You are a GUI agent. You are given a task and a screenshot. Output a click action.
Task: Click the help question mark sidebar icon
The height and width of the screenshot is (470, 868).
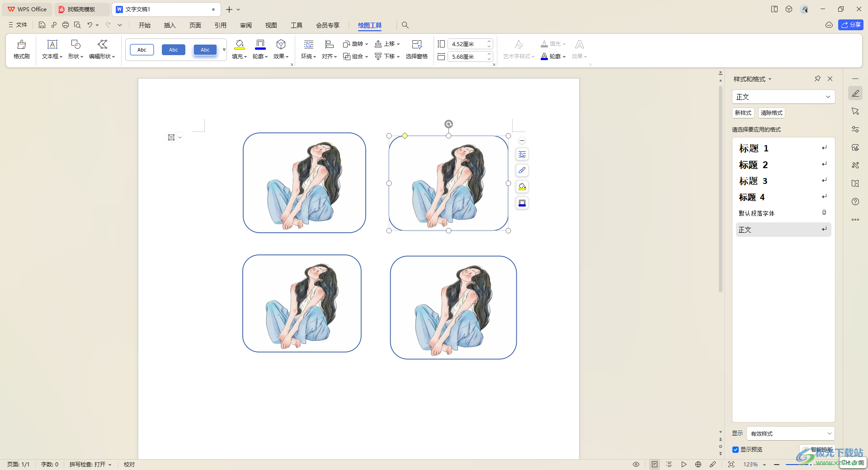pos(855,202)
